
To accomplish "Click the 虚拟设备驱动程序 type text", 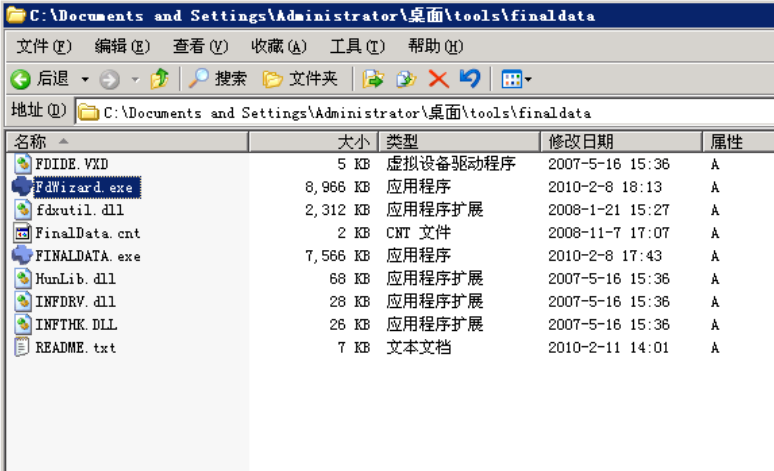I will pyautogui.click(x=451, y=163).
